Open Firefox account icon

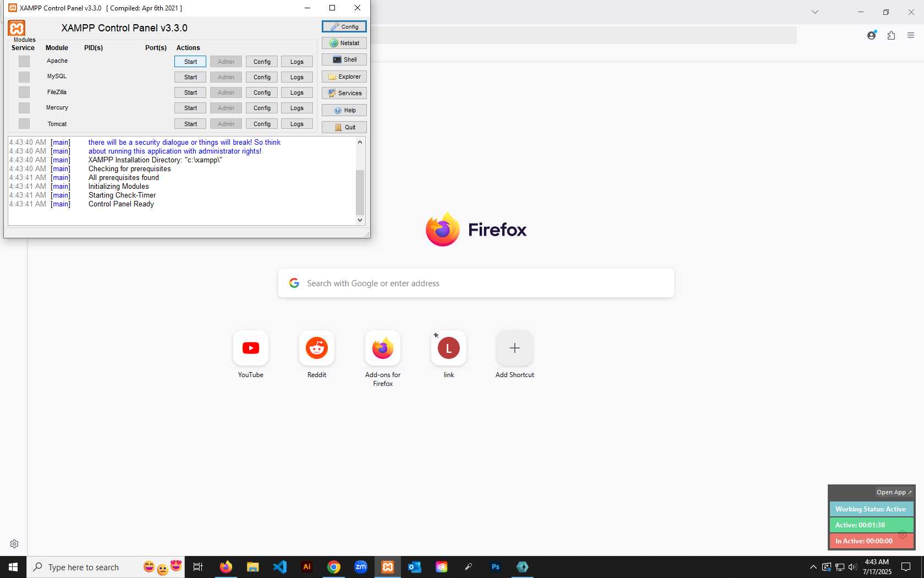coord(872,35)
